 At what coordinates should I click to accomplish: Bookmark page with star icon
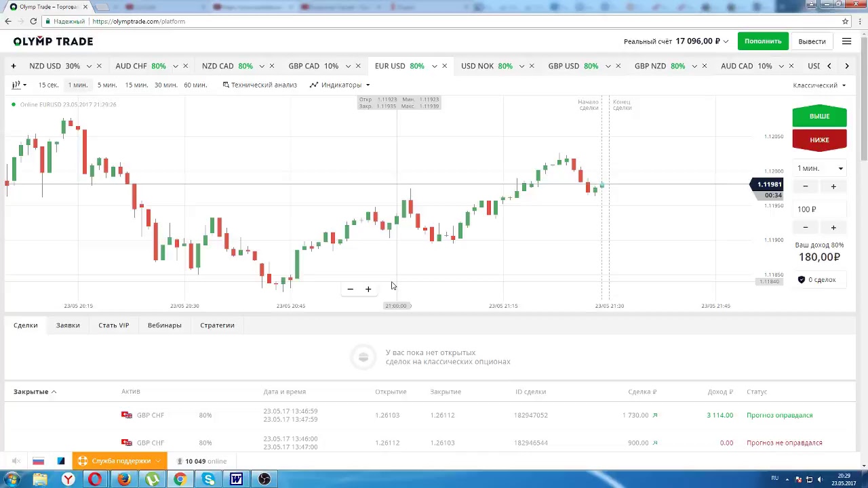coord(845,21)
